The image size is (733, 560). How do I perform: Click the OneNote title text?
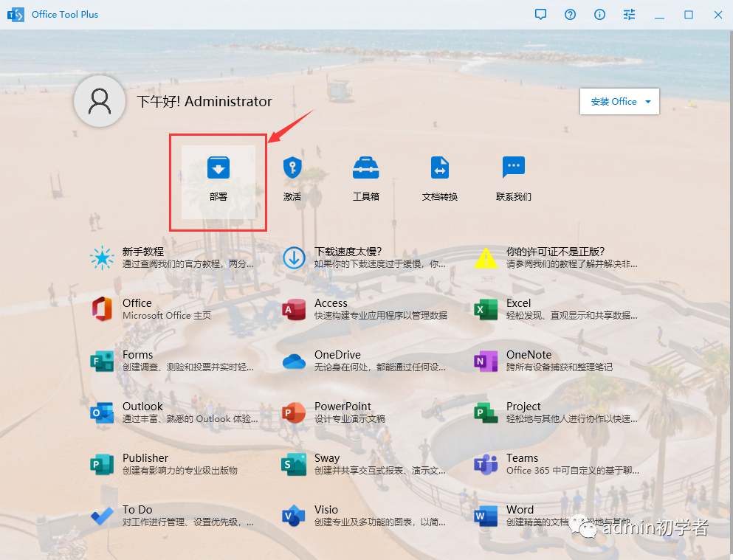529,354
